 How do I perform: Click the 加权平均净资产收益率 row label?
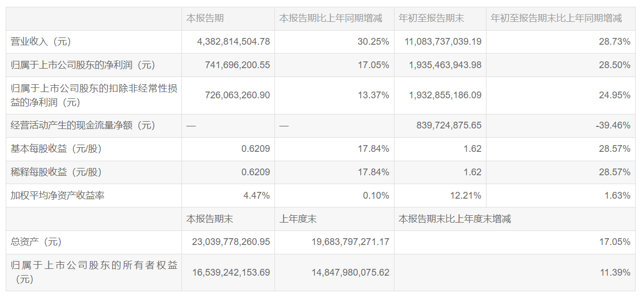[x=58, y=196]
